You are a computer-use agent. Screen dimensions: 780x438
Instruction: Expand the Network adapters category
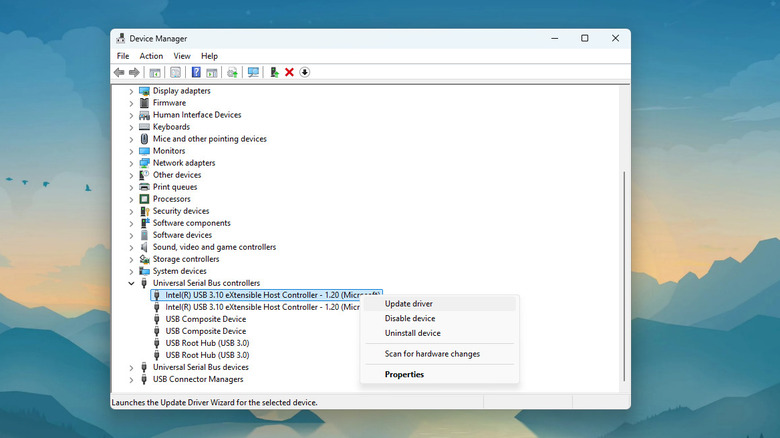(131, 163)
